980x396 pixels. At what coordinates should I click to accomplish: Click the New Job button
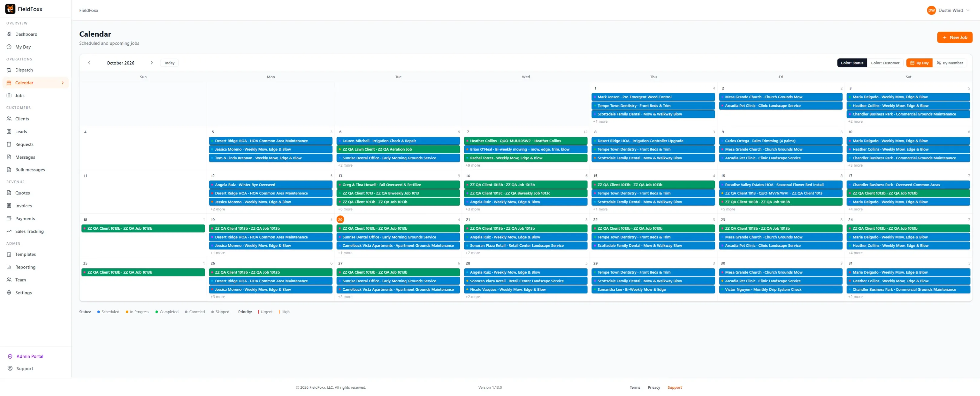click(x=955, y=37)
